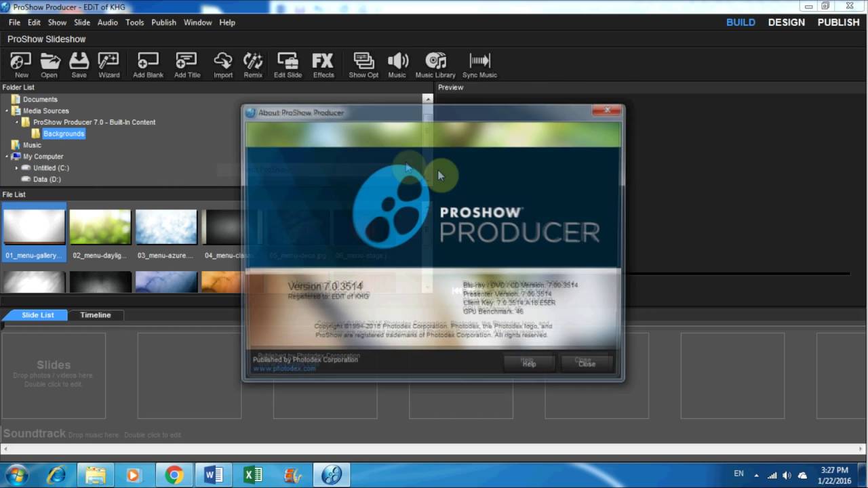Select the Documents folder
Screen dimensions: 868x488
tap(40, 100)
